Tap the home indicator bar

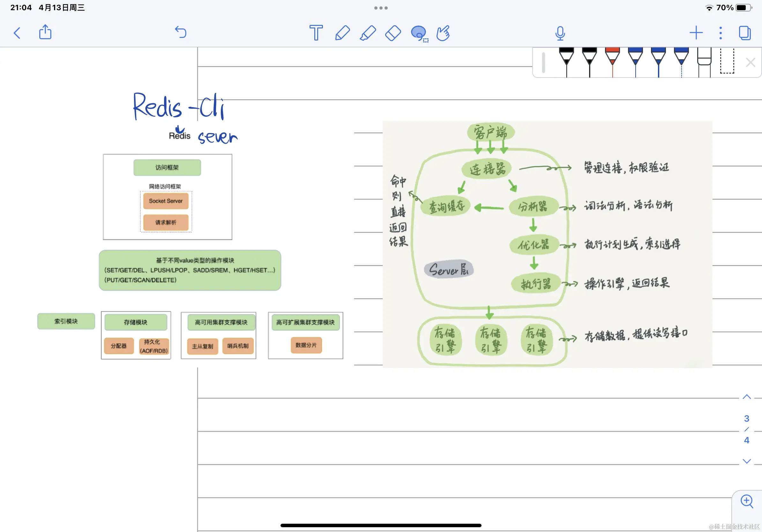point(381,525)
